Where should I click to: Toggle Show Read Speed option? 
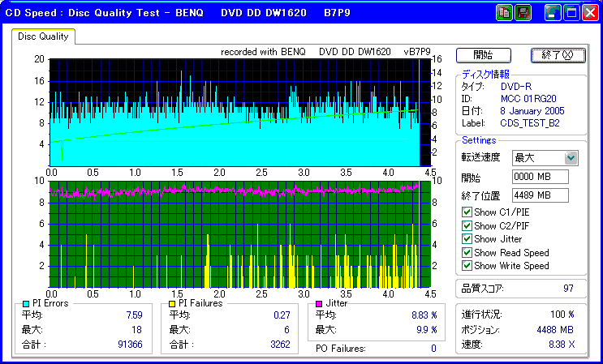coord(466,253)
